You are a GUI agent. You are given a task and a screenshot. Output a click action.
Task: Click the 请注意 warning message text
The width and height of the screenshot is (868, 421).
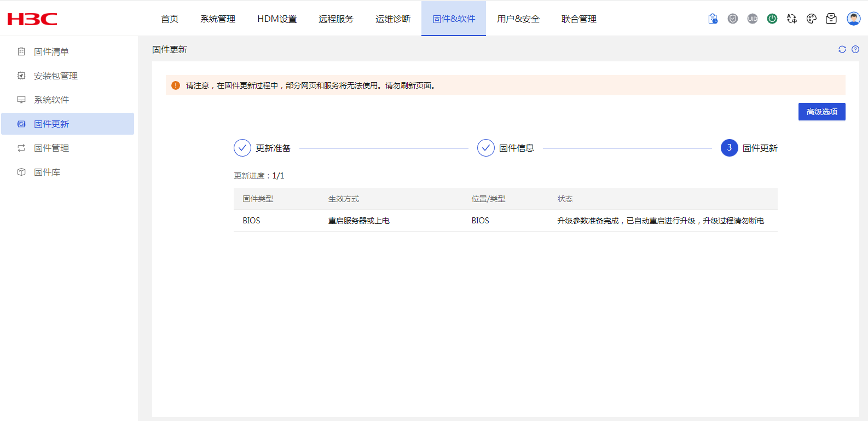pyautogui.click(x=311, y=85)
